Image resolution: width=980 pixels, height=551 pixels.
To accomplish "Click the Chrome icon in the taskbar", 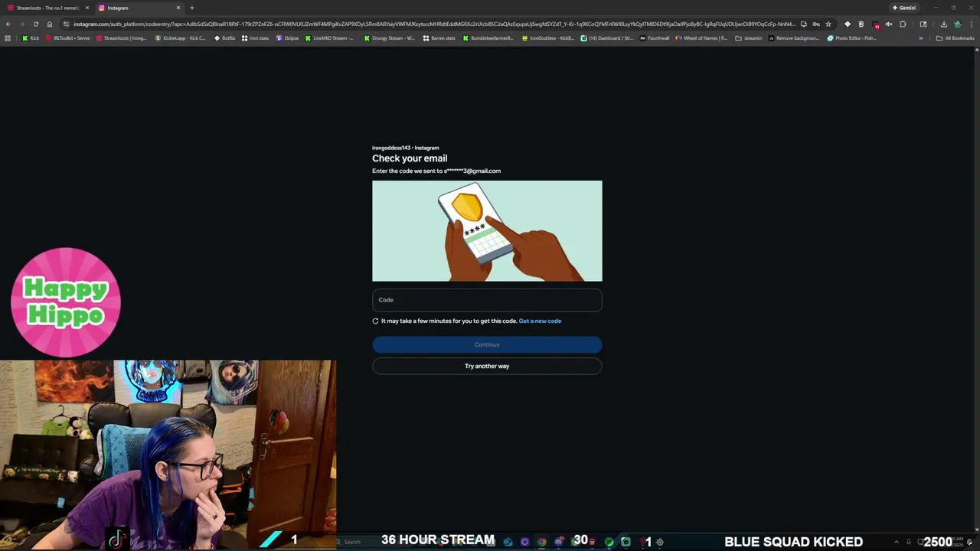I will (x=541, y=542).
